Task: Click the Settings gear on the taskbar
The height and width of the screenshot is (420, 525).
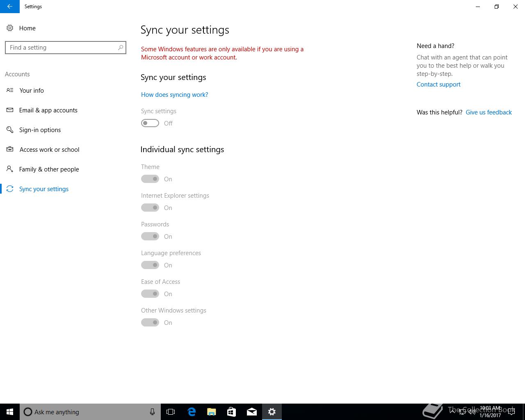Action: click(272, 412)
